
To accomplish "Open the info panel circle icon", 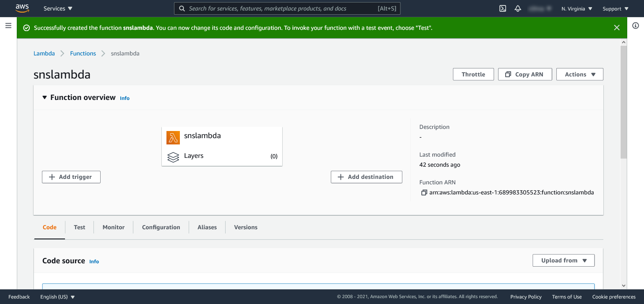I will tap(635, 26).
